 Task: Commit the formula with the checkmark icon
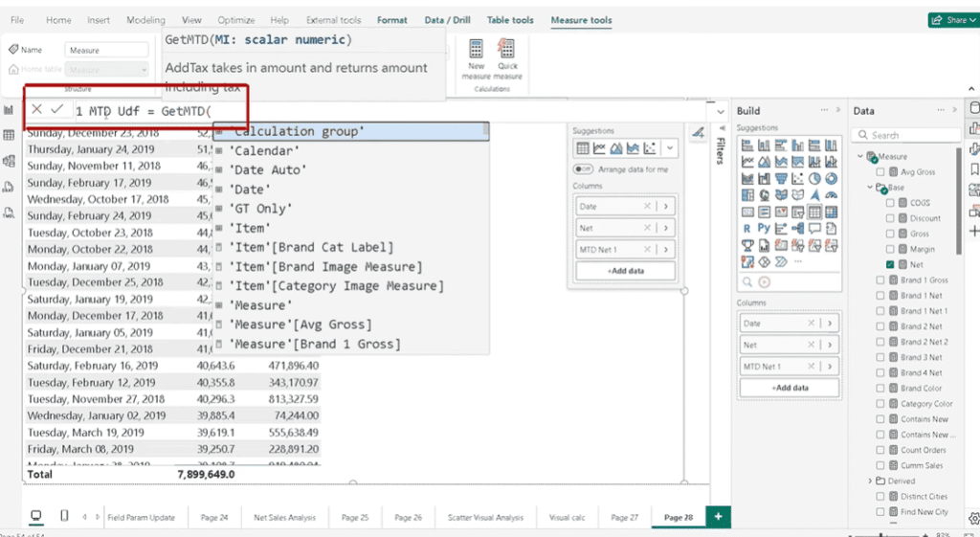pyautogui.click(x=56, y=109)
